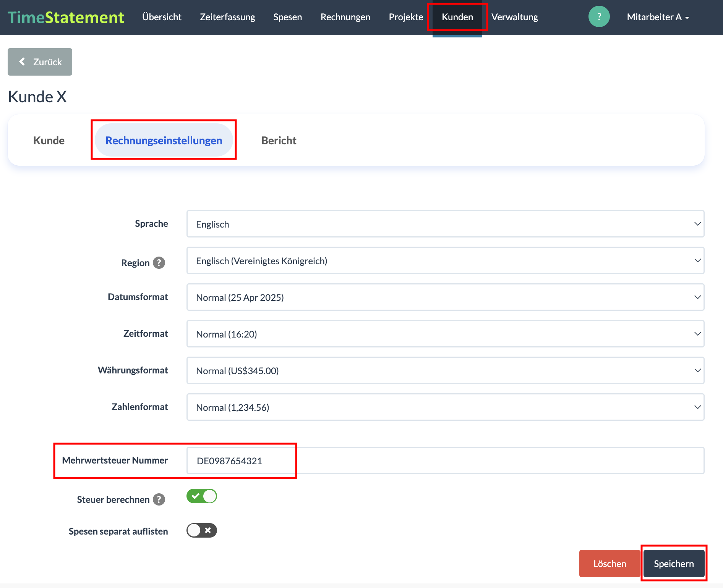
Task: Select Kunden in navigation
Action: 457,17
